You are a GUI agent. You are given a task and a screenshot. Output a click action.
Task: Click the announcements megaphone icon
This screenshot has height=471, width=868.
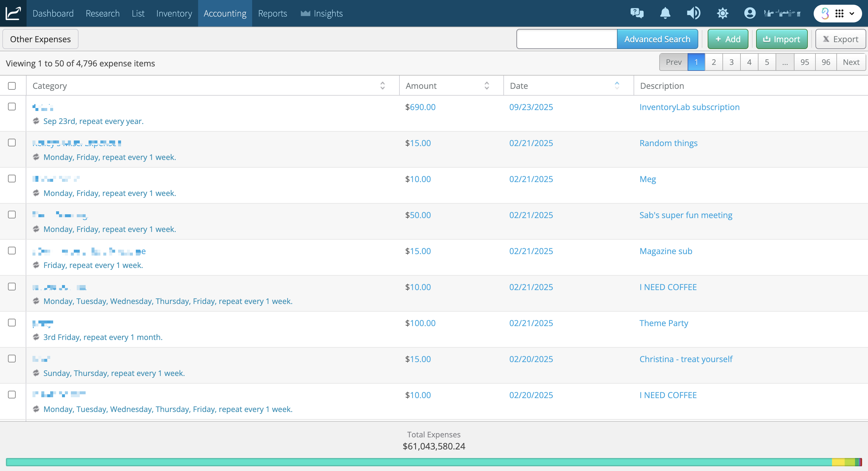pos(694,13)
